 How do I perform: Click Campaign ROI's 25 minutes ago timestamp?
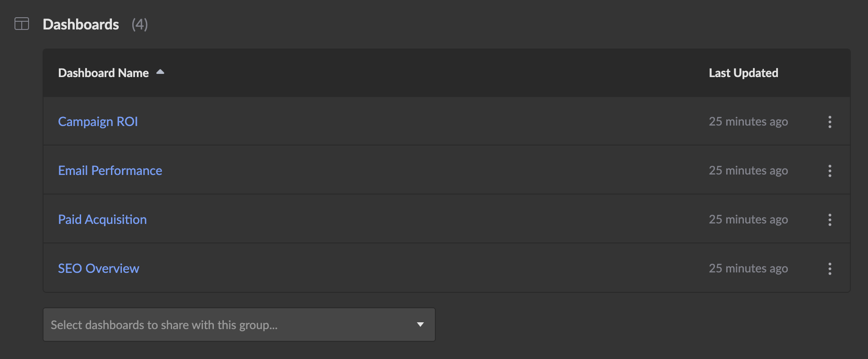coord(748,121)
